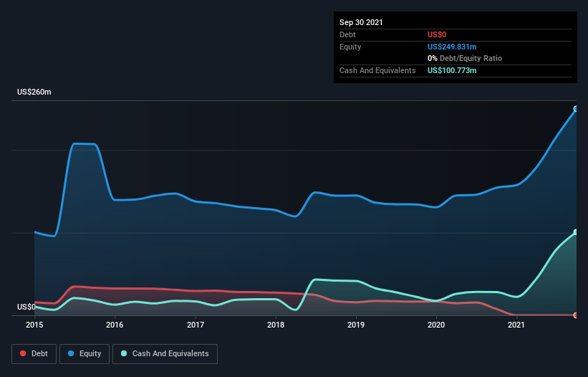Click the 2016 x-axis label
This screenshot has width=588, height=377.
click(115, 325)
